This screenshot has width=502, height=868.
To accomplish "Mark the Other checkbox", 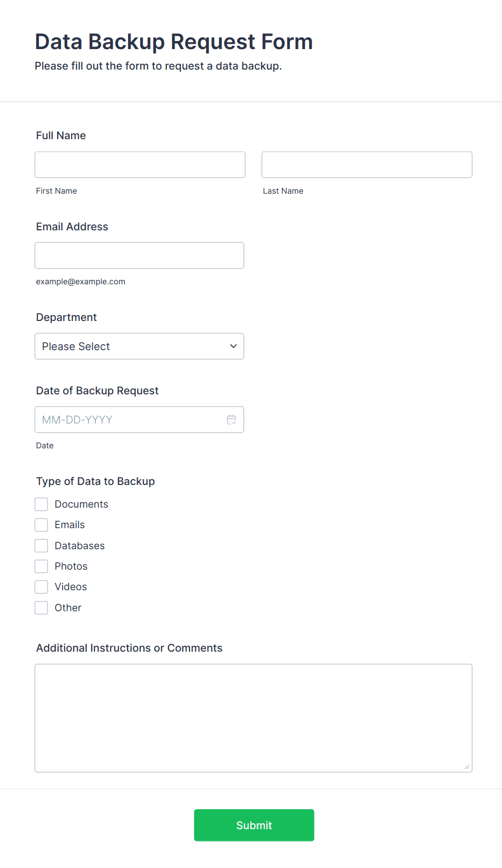I will point(42,608).
